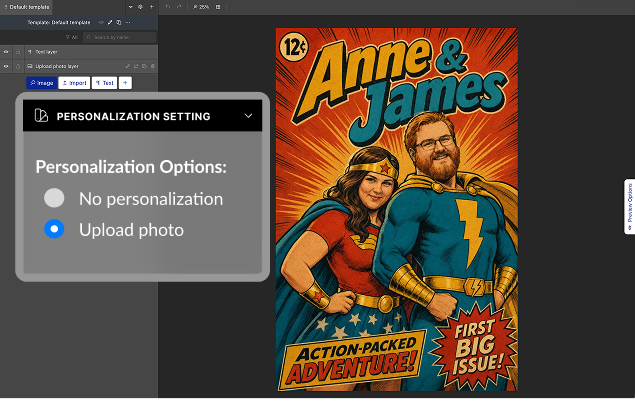Duplicate the Default template
The height and width of the screenshot is (402, 635).
point(119,22)
